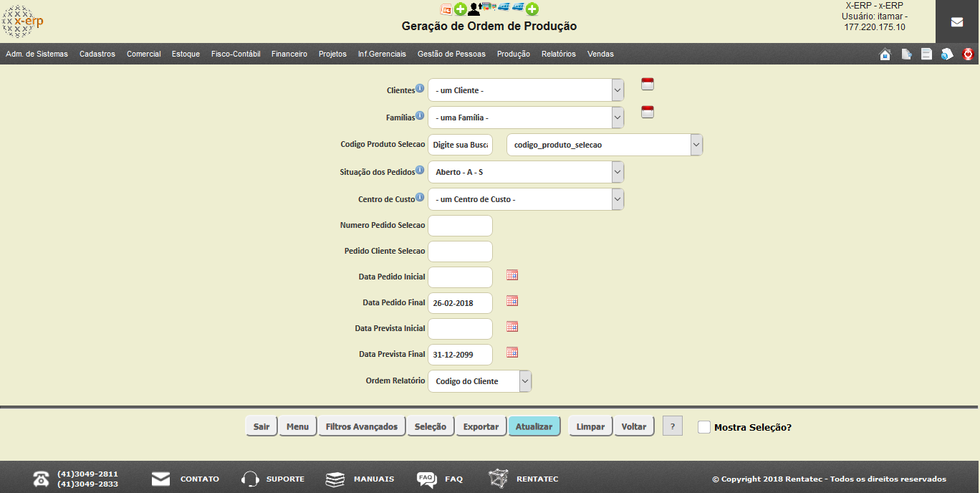
Task: Click the x-erp logo
Action: click(x=23, y=21)
